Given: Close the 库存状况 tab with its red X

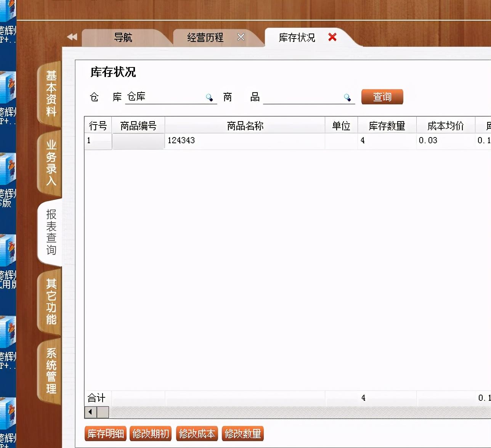Looking at the screenshot, I should pyautogui.click(x=332, y=37).
